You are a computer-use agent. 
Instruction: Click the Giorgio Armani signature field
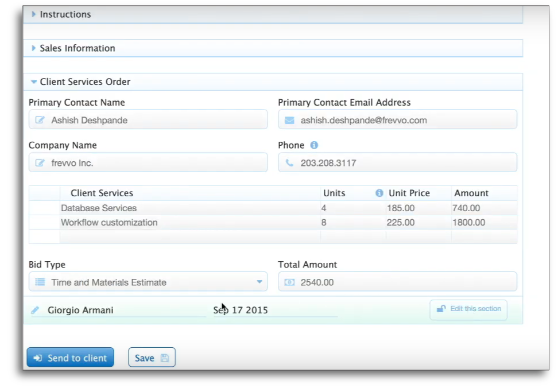(x=118, y=310)
